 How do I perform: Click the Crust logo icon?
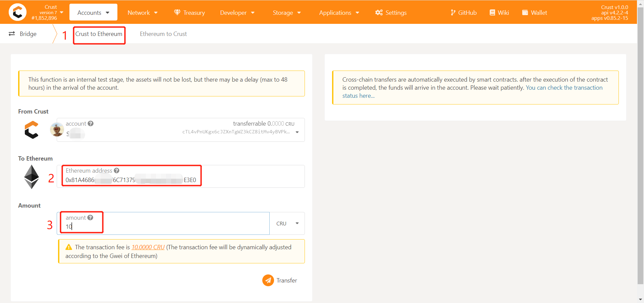pyautogui.click(x=17, y=12)
